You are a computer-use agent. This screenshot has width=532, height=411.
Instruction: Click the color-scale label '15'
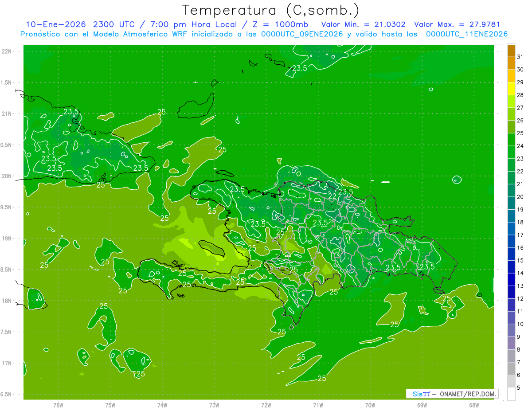click(x=520, y=260)
